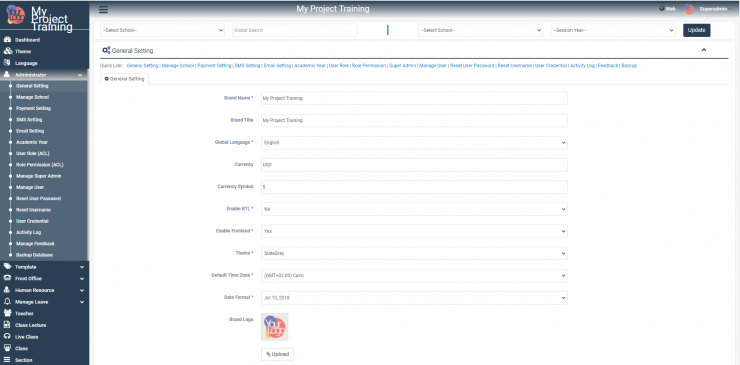Open the Session Year dropdown
Screen dimensions: 740x365
[x=613, y=30]
